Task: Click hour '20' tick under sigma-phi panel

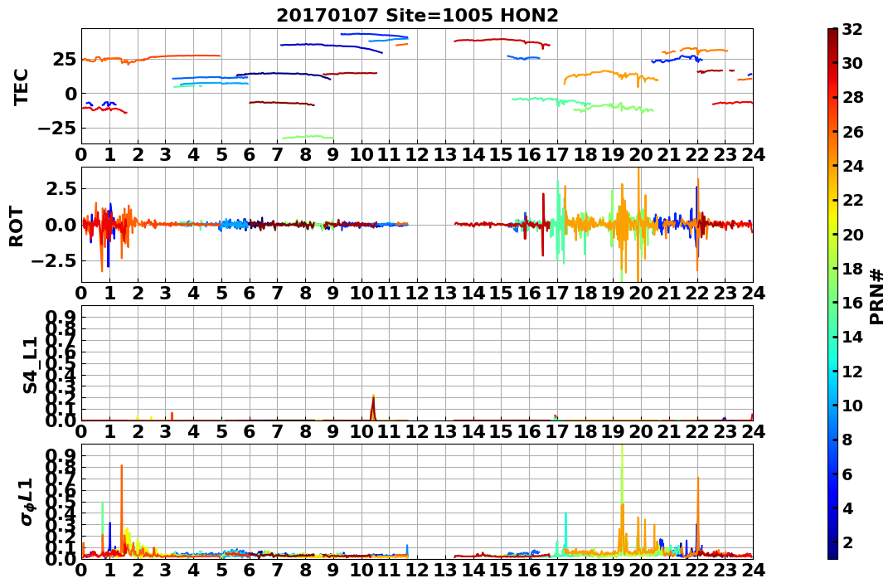Action: 641,570
